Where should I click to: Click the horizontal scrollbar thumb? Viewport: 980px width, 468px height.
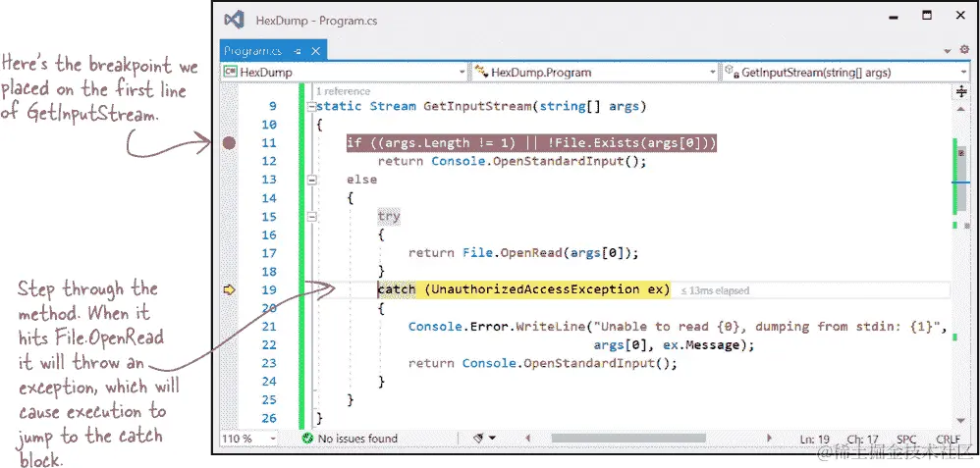(628, 439)
